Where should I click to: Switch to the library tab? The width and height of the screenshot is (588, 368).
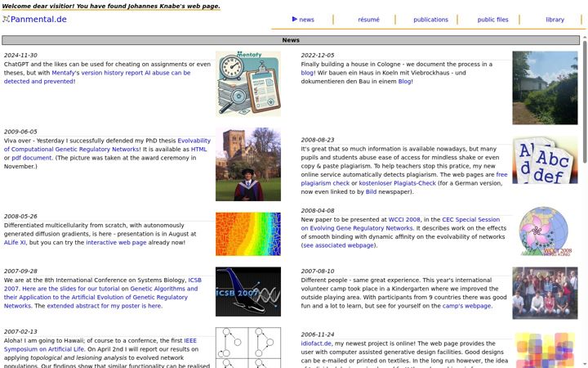[555, 20]
